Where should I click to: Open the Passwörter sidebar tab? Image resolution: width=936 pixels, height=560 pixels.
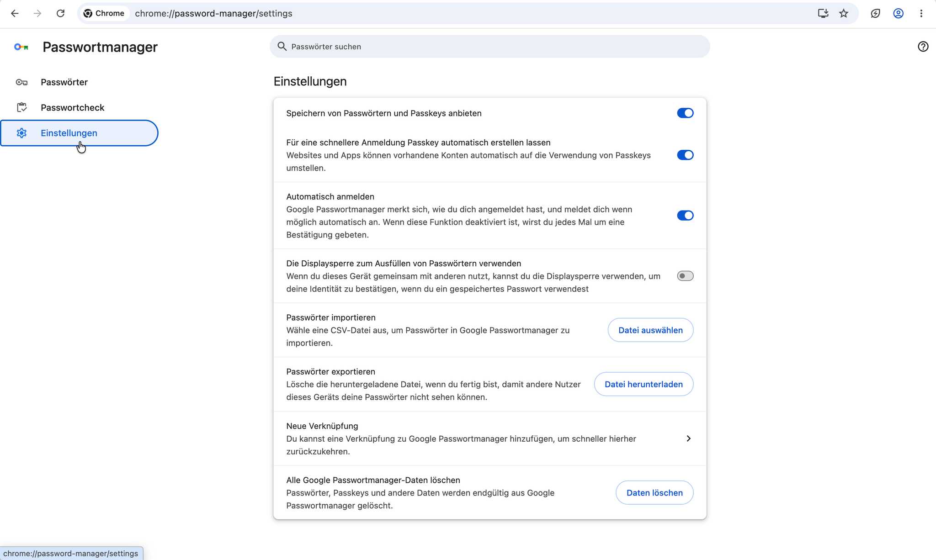79,82
